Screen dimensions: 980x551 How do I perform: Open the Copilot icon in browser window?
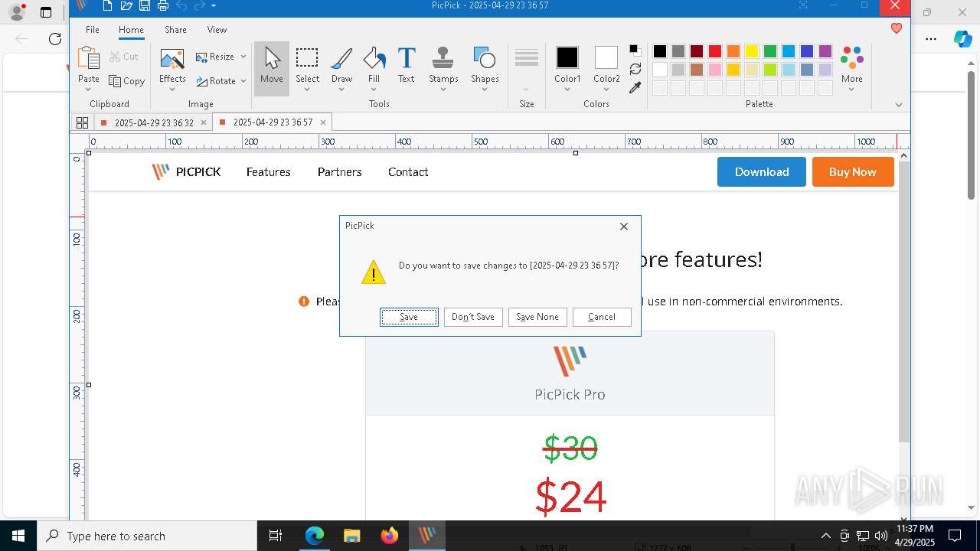tap(962, 39)
